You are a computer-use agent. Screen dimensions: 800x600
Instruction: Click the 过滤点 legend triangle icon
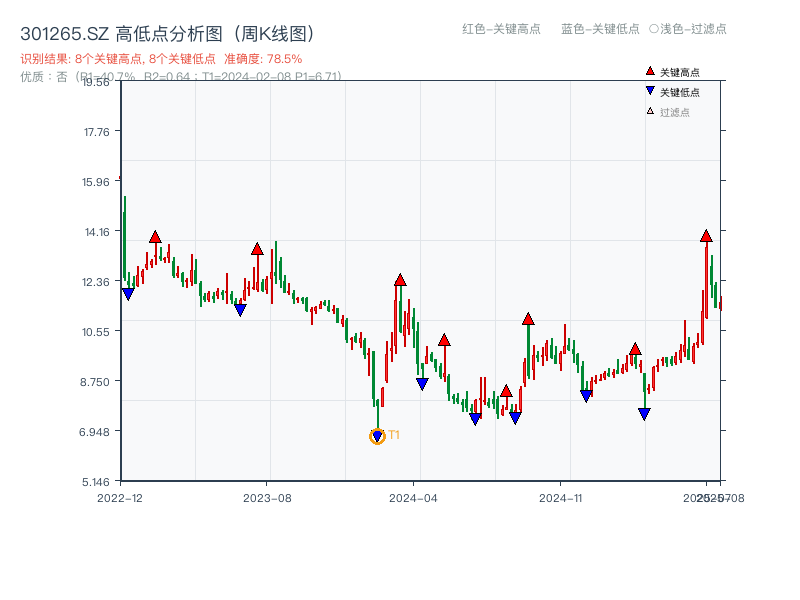(x=650, y=111)
